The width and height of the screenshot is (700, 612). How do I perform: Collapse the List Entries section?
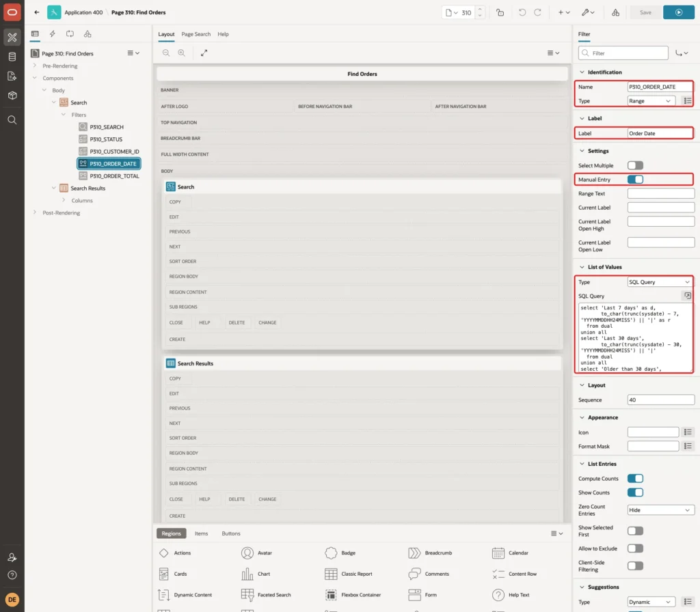click(582, 464)
